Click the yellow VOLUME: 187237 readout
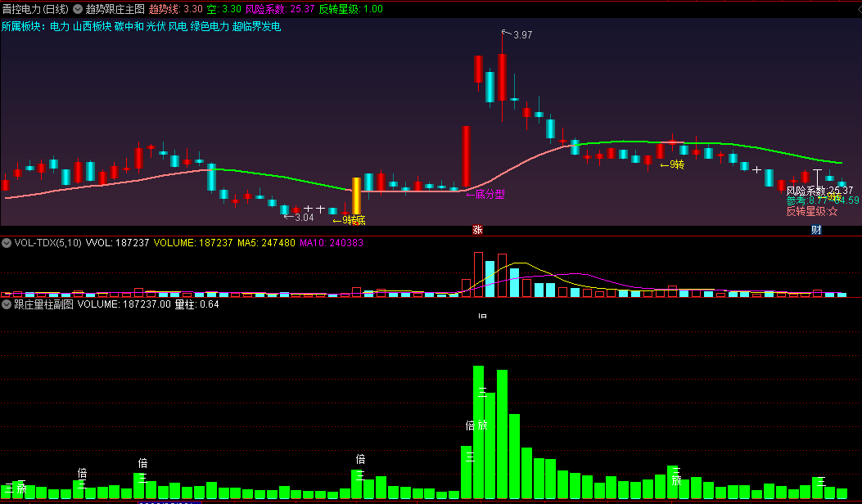 click(193, 242)
